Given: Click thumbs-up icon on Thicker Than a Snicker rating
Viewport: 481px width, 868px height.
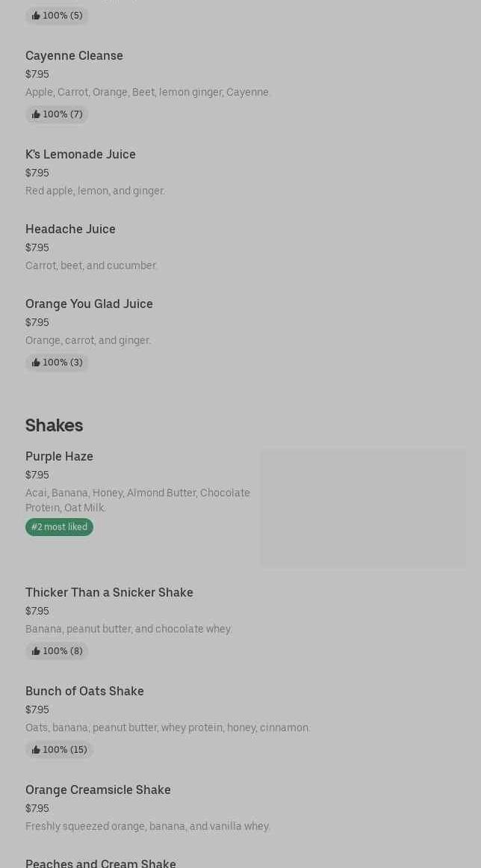Looking at the screenshot, I should (36, 651).
